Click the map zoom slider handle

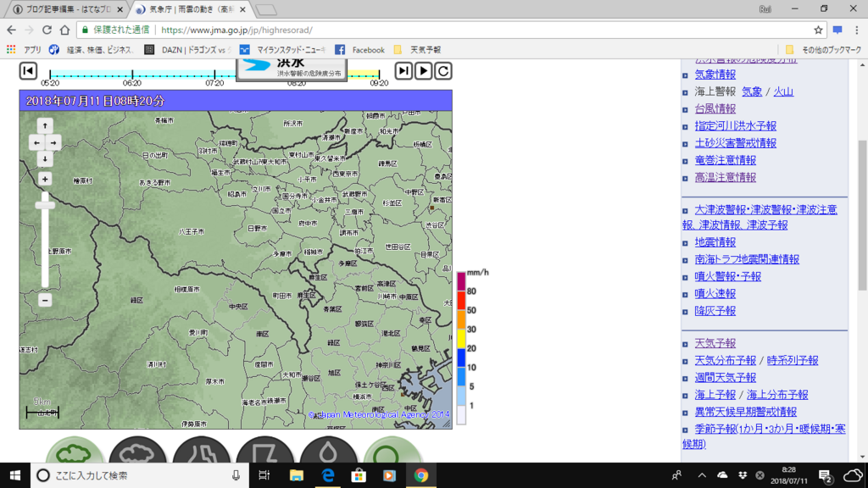[45, 205]
